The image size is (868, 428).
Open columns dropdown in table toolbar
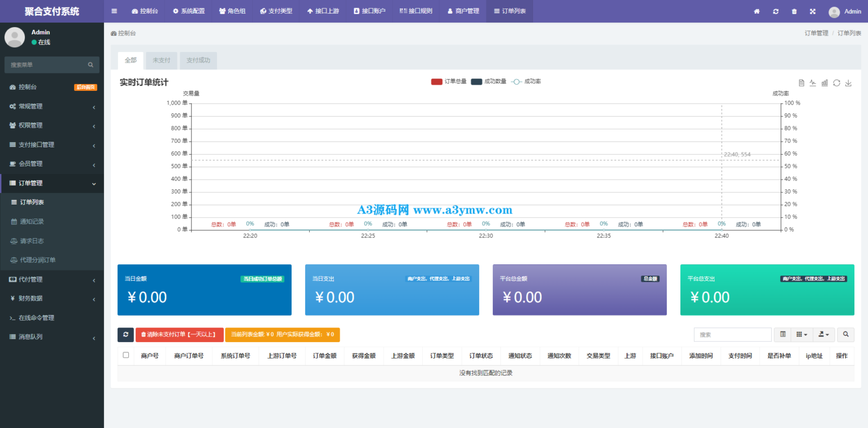click(802, 334)
